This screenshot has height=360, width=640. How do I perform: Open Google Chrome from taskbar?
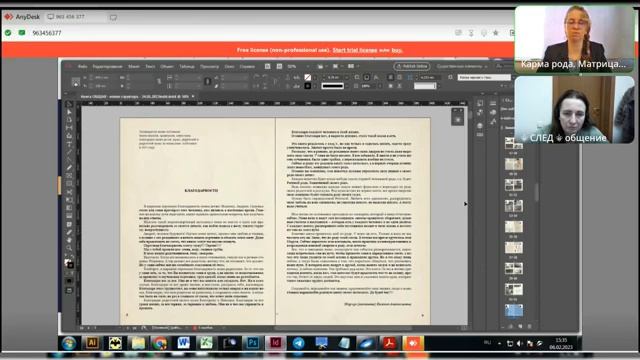click(160, 343)
